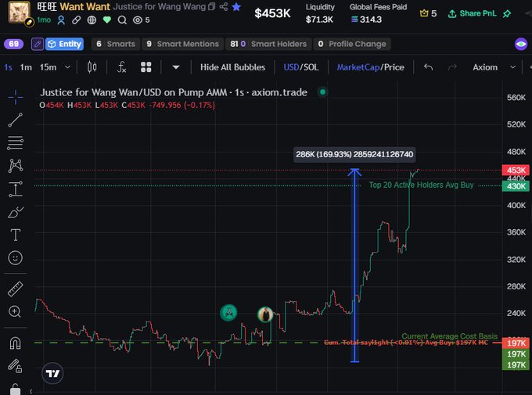Image resolution: width=532 pixels, height=395 pixels.
Task: Toggle MarketCap/Price display
Action: (x=371, y=67)
